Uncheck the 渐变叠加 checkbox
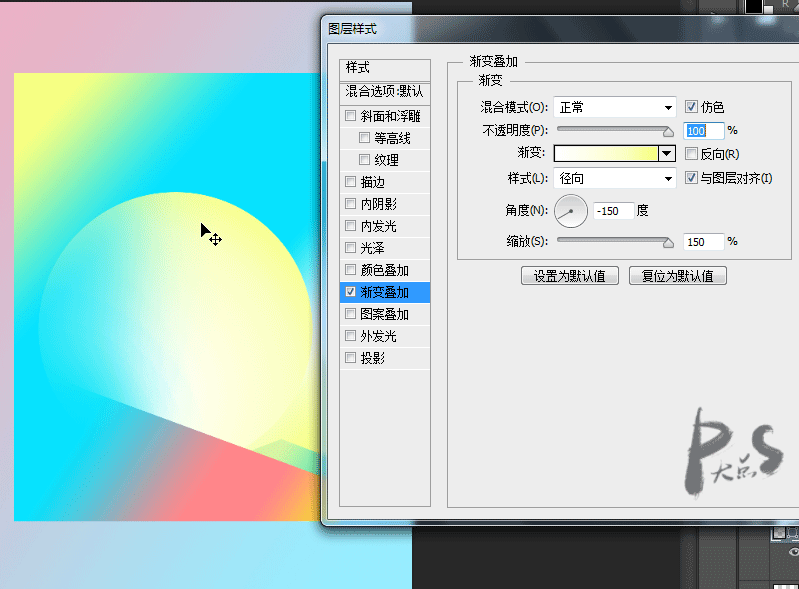This screenshot has height=589, width=799. [350, 291]
